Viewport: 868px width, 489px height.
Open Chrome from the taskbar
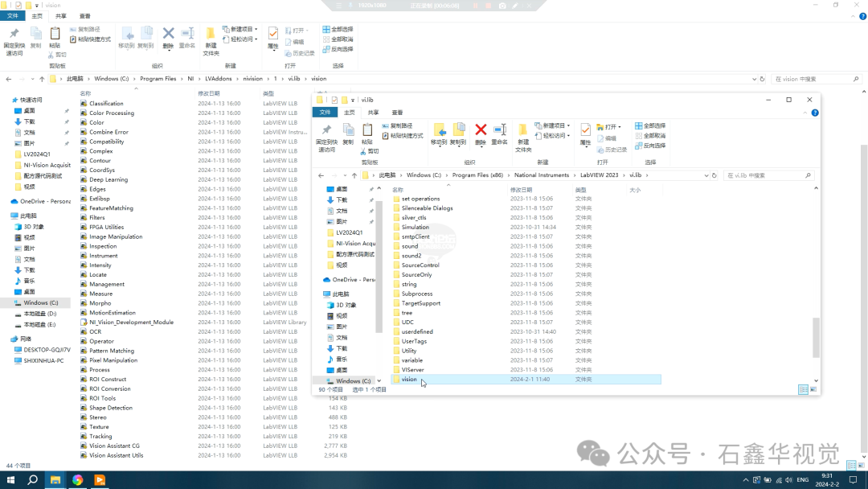coord(77,480)
